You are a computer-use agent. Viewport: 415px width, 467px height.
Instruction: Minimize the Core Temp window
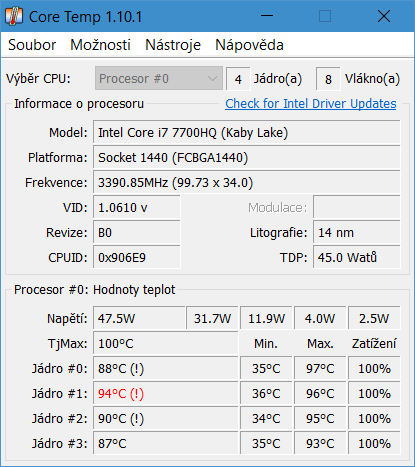tap(267, 16)
